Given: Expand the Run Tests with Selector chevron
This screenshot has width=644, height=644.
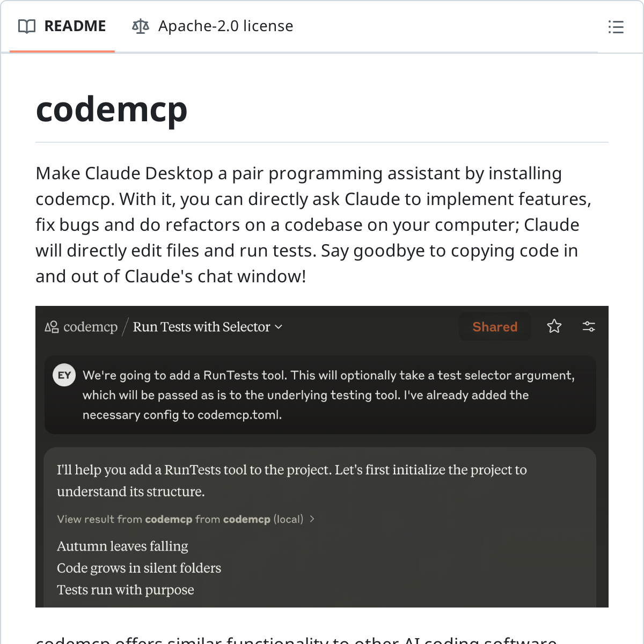Looking at the screenshot, I should [279, 327].
